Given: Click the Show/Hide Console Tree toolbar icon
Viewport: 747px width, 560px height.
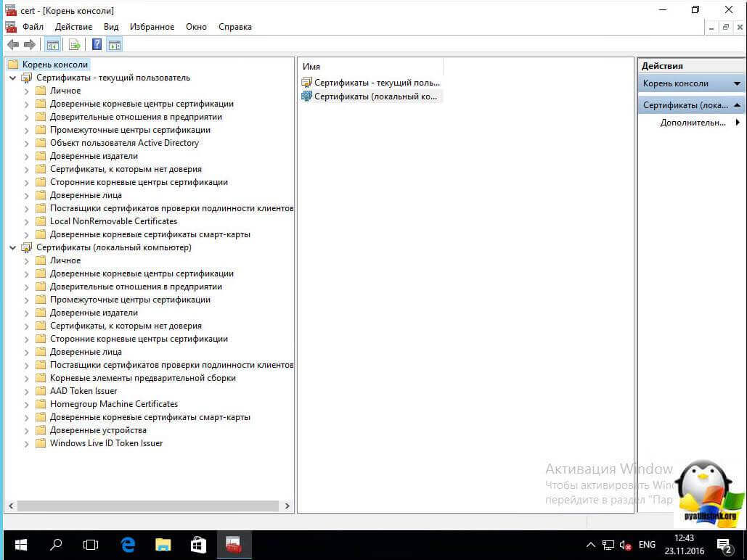Looking at the screenshot, I should point(53,45).
